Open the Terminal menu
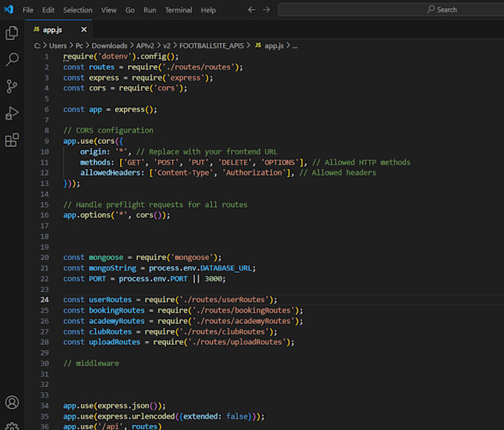 179,10
